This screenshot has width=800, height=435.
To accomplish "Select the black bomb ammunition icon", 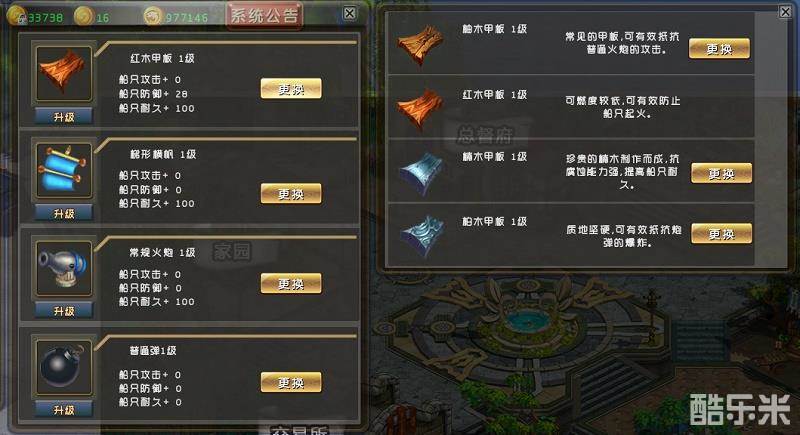I will [x=64, y=367].
